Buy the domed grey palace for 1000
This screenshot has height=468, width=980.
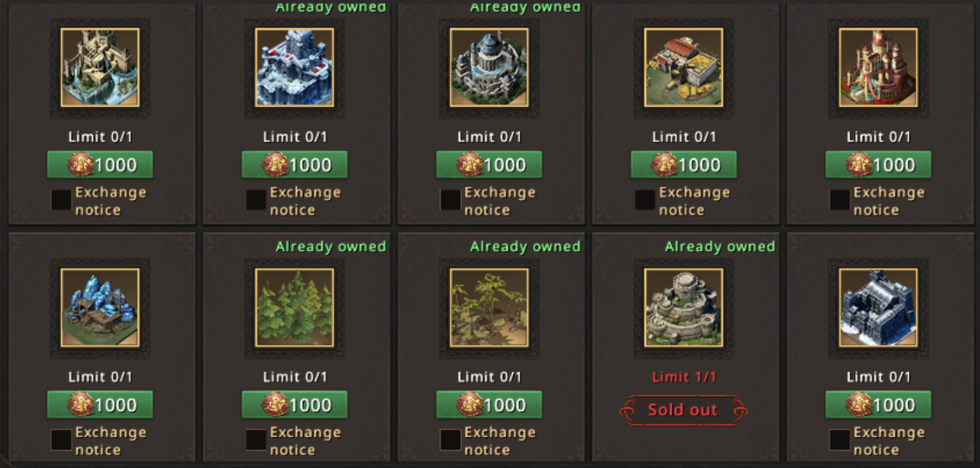489,164
